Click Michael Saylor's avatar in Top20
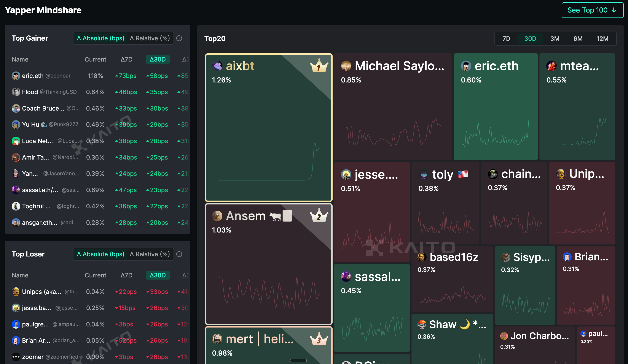 346,66
